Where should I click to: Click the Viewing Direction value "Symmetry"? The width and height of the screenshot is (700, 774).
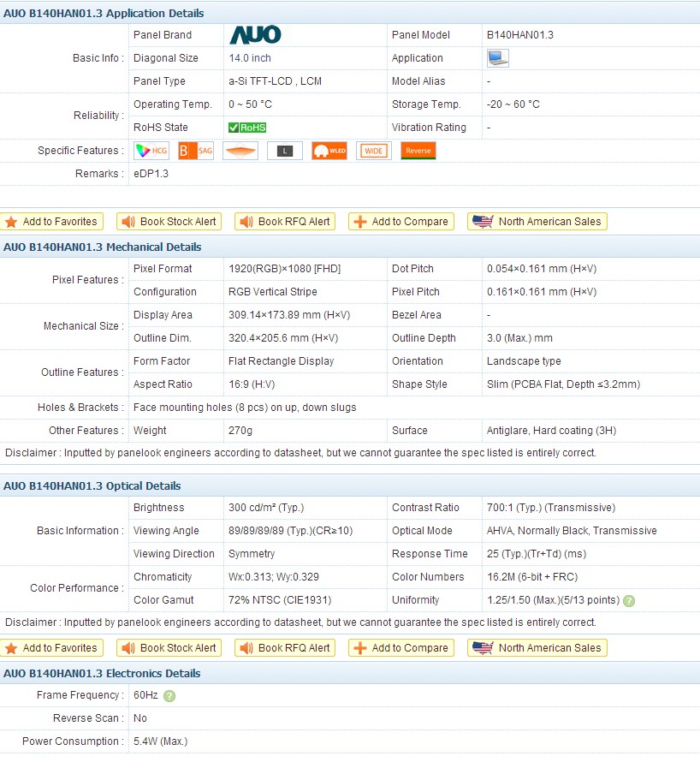(x=252, y=554)
